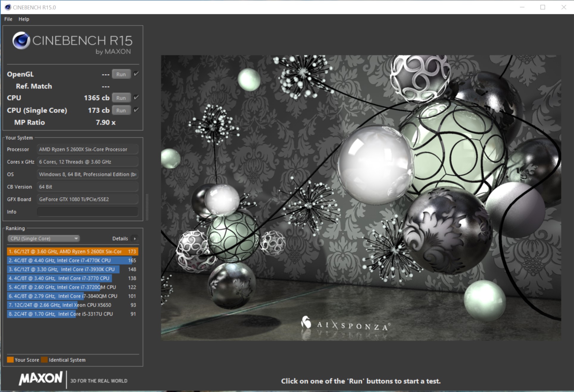Click the MAXON logo at bottom
The image size is (574, 392).
41,379
